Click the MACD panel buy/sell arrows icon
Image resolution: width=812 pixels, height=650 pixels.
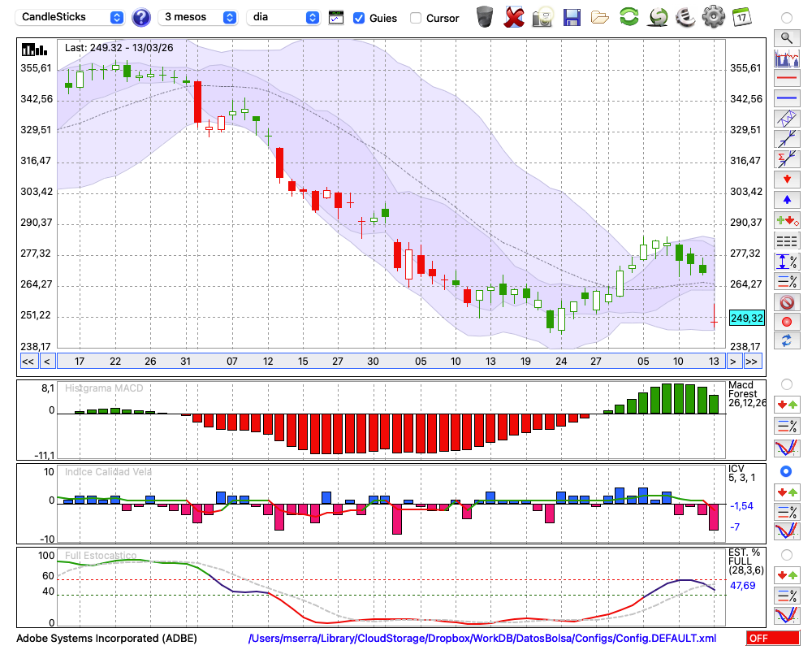(787, 405)
